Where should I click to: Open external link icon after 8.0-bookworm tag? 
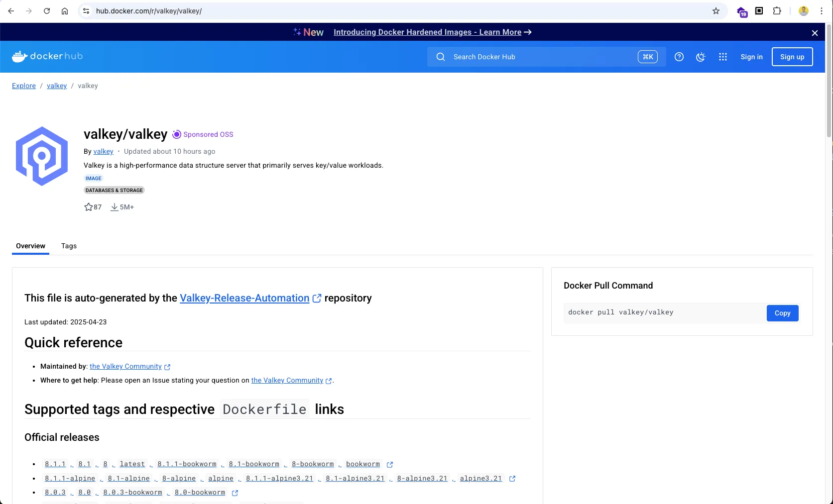235,493
